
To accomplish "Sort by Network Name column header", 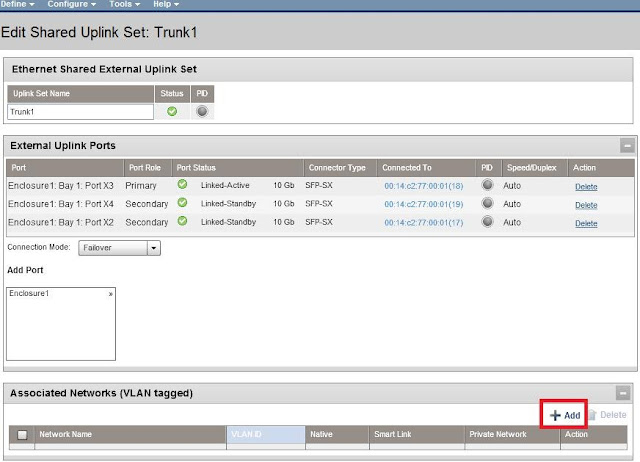I will coord(131,434).
